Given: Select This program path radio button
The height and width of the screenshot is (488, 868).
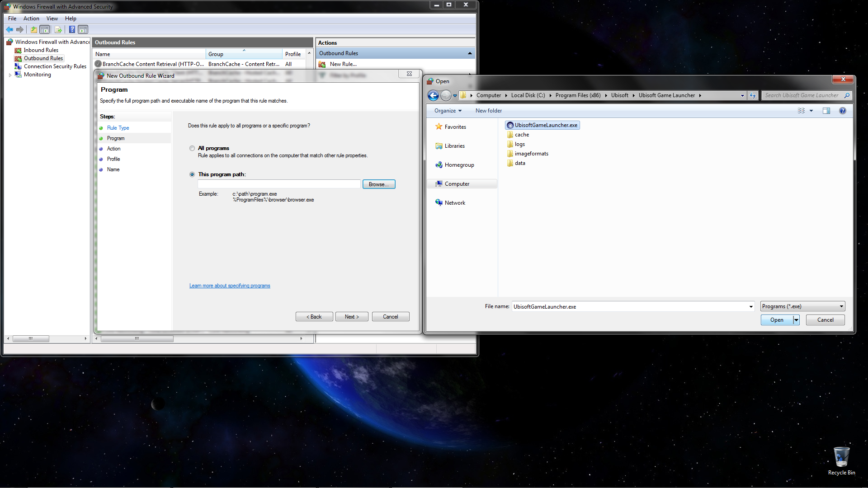Looking at the screenshot, I should (x=192, y=174).
